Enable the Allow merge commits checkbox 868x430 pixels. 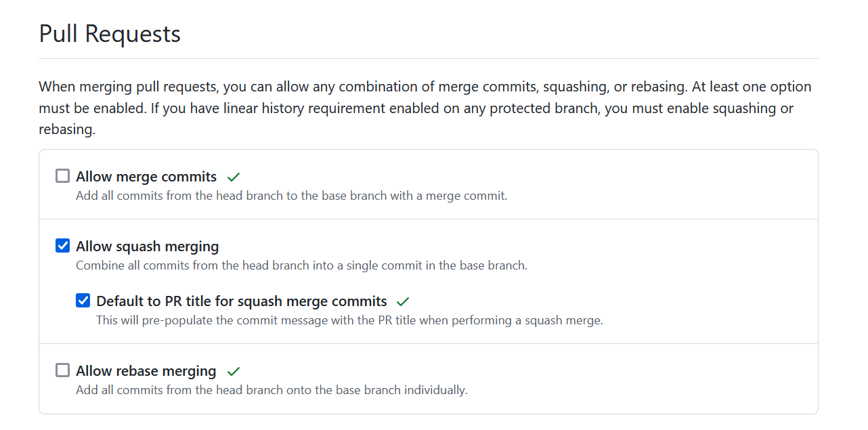[62, 175]
